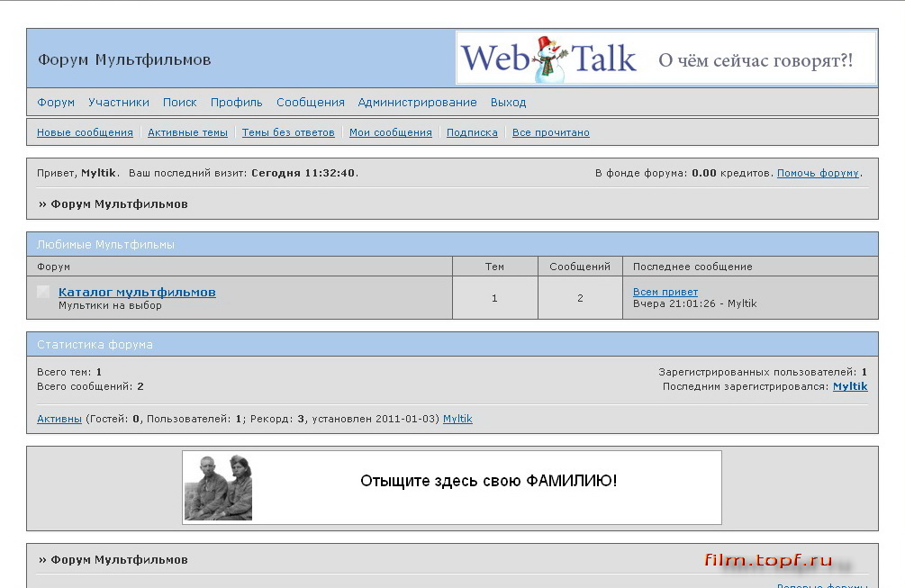
Task: Click the Форум Мультфильмов breadcrumb header
Action: [122, 204]
